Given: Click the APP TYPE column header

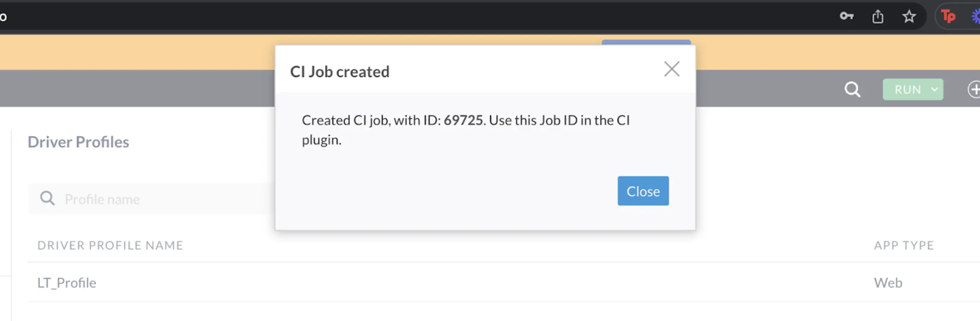Looking at the screenshot, I should pos(904,245).
